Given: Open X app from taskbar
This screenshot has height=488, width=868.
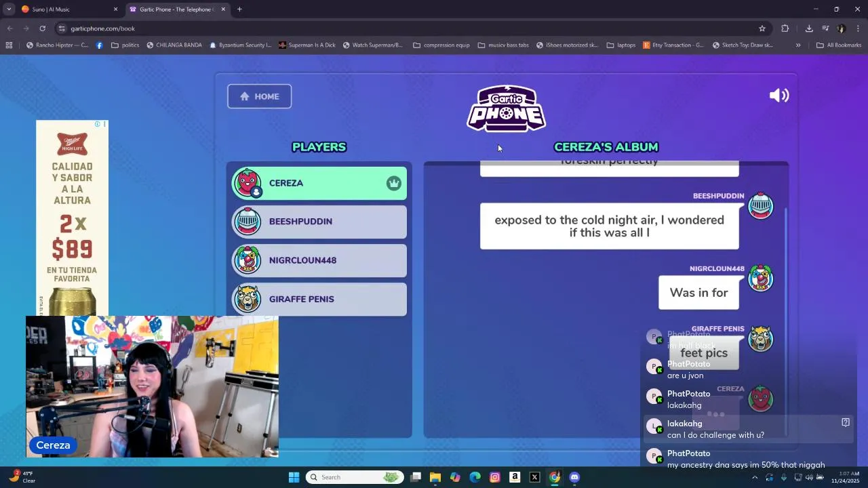Looking at the screenshot, I should coord(534,477).
